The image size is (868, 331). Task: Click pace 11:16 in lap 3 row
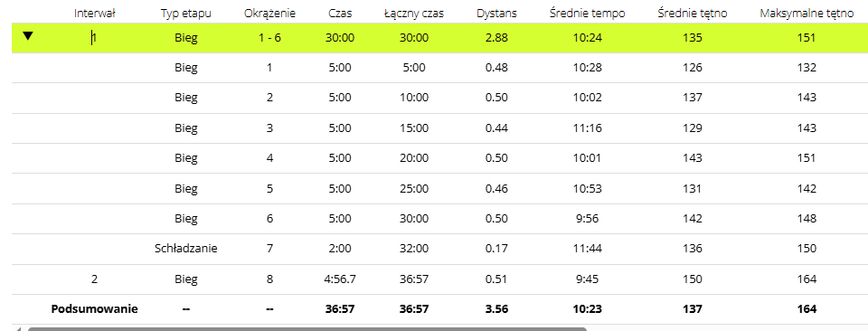tap(588, 128)
